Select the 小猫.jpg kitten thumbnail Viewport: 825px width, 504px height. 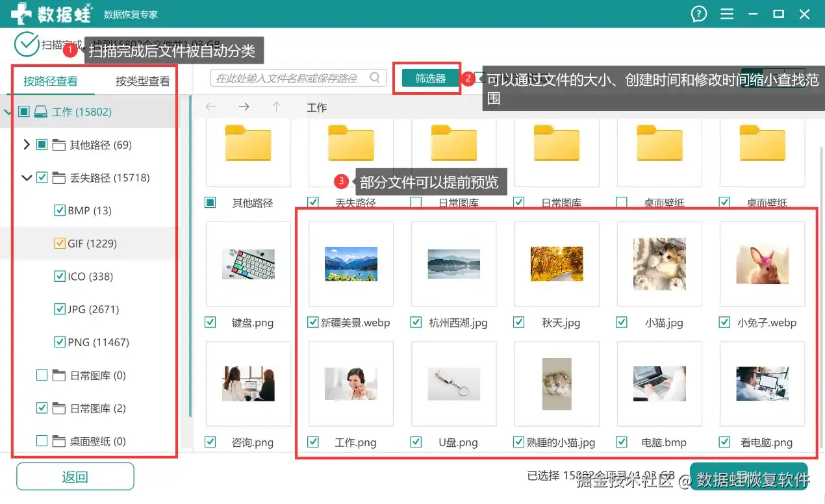660,264
